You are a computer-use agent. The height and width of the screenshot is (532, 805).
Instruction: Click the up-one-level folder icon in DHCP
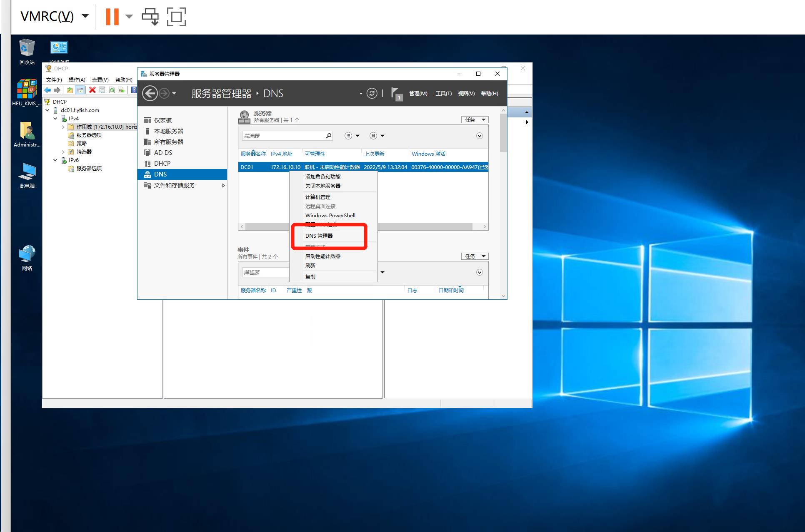pyautogui.click(x=70, y=90)
